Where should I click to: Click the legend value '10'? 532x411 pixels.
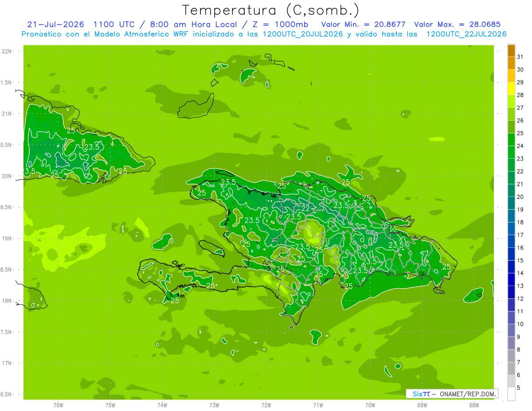click(x=520, y=324)
